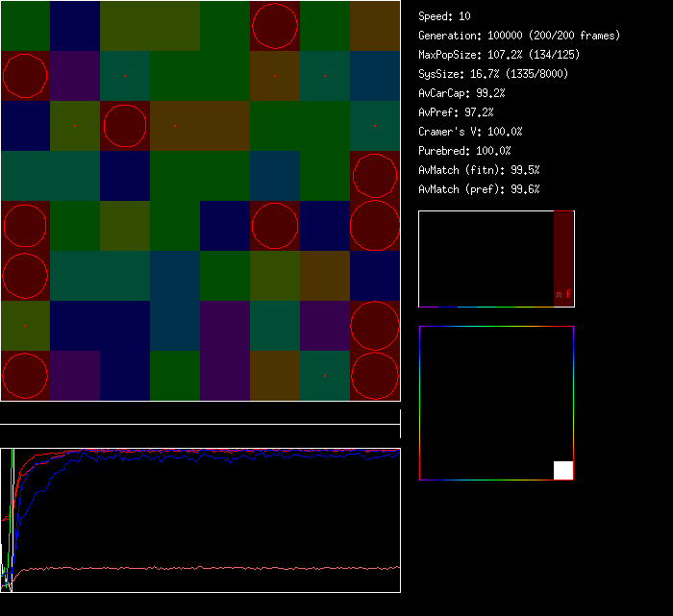Select the red circle in the third row
Viewport: 673px width, 616px height.
pos(125,126)
